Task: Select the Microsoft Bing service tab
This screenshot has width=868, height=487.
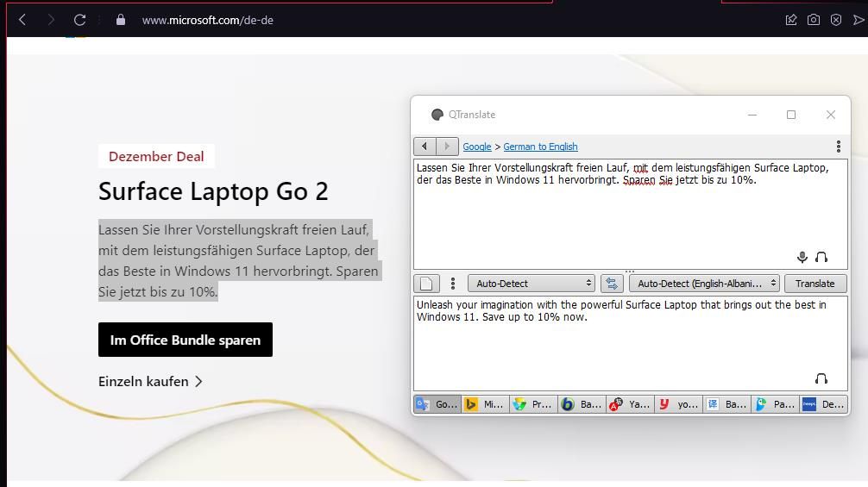Action: (x=486, y=404)
